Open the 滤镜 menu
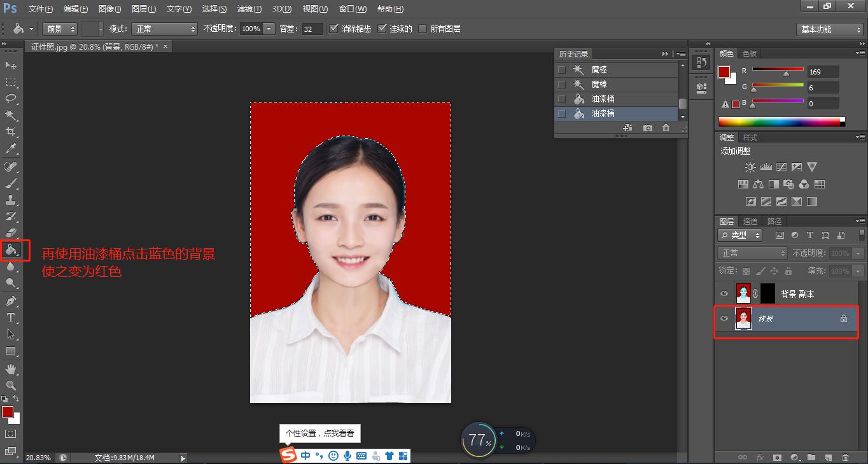 (250, 8)
